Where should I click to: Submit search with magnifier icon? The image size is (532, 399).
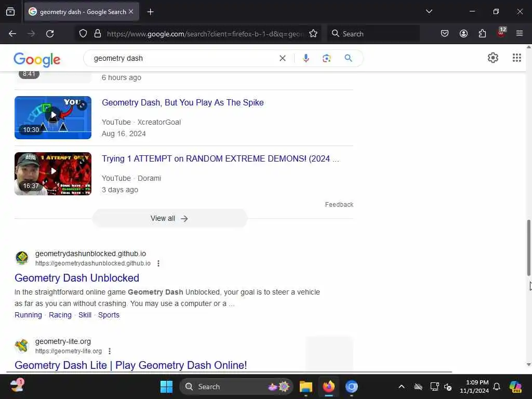[x=348, y=58]
